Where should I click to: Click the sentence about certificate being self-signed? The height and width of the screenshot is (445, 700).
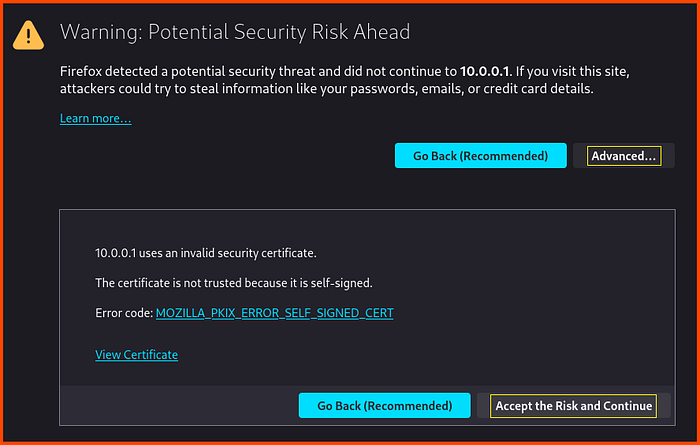click(x=234, y=283)
